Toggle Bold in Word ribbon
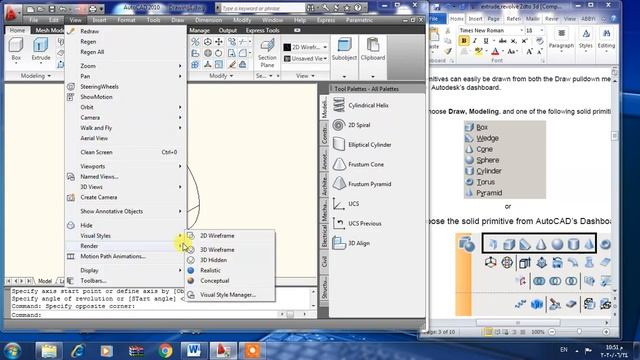This screenshot has height=360, width=640. pos(464,41)
